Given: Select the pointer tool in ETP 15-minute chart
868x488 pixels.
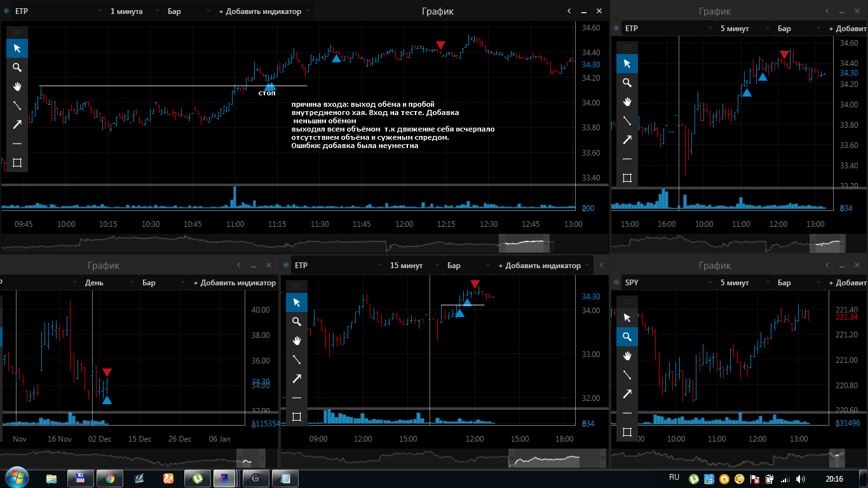Looking at the screenshot, I should point(297,302).
